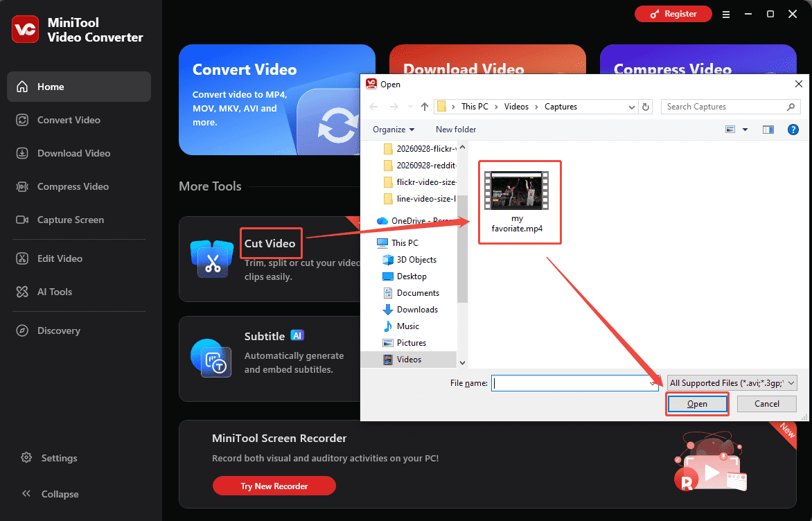This screenshot has height=521, width=812.
Task: Select flickr-video-size folder in tree
Action: tap(420, 182)
